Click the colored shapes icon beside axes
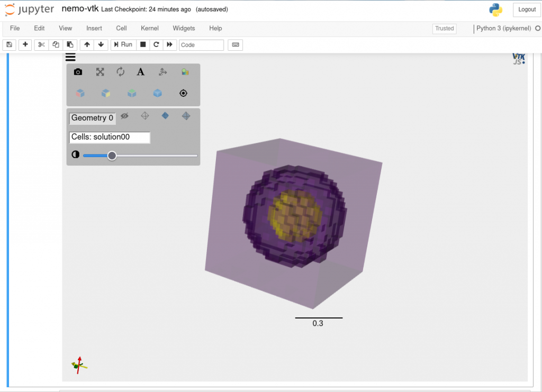 (185, 72)
